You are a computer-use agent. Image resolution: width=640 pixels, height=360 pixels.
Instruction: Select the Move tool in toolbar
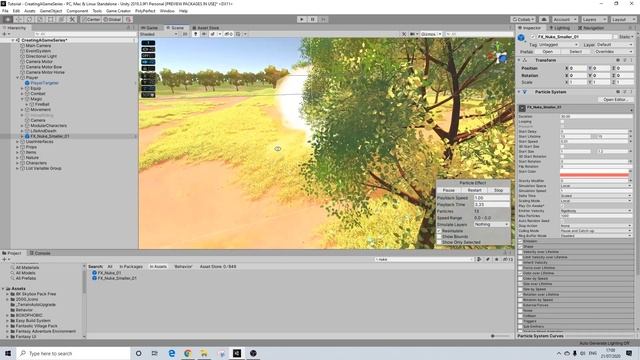(x=19, y=19)
